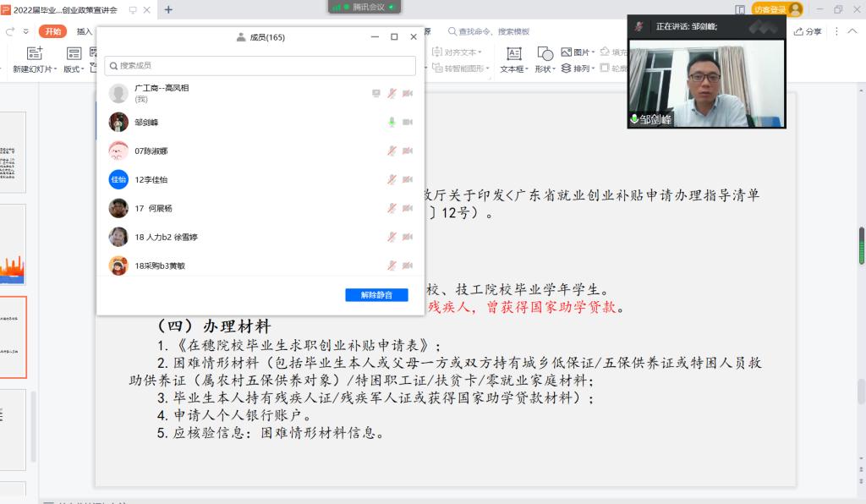Click the screen share icon beside 广工商--高凤相
Image resolution: width=866 pixels, height=504 pixels.
pos(376,93)
